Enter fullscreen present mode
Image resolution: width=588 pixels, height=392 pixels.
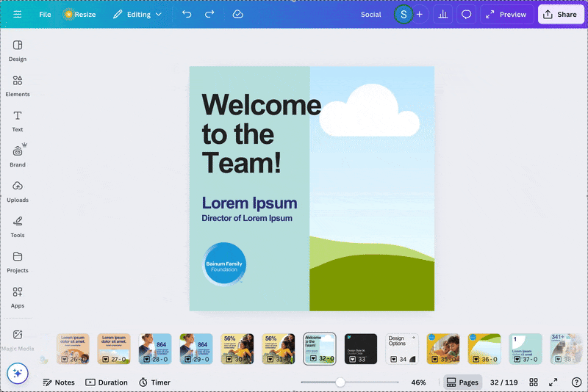[x=553, y=382]
